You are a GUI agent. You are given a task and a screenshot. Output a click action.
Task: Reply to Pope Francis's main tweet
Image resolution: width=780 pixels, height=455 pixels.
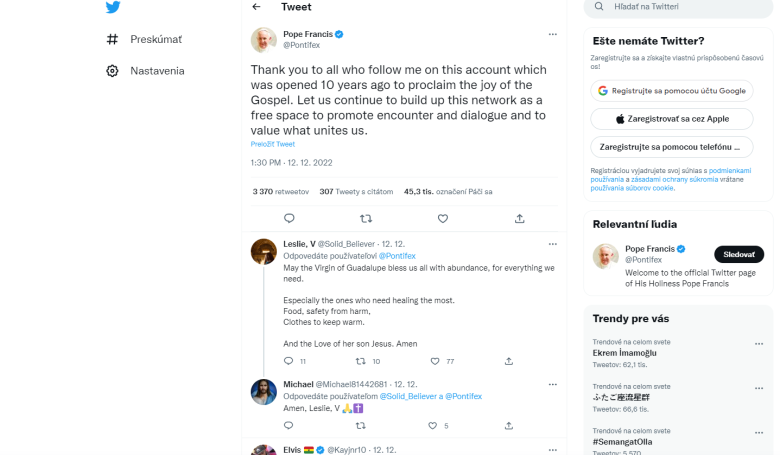tap(289, 218)
